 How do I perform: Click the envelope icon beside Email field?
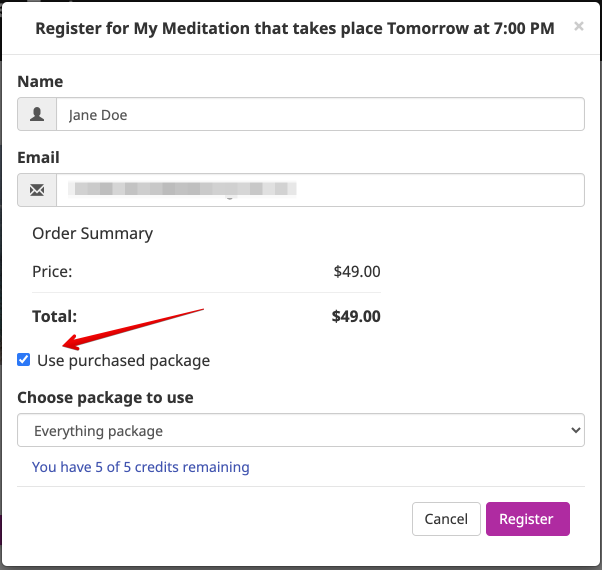(x=37, y=190)
